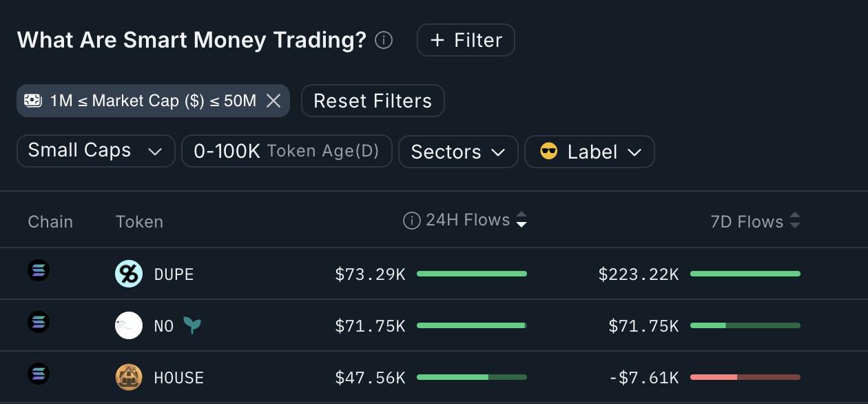Click DUPE's 24H flow bar
This screenshot has width=868, height=404.
coord(472,274)
